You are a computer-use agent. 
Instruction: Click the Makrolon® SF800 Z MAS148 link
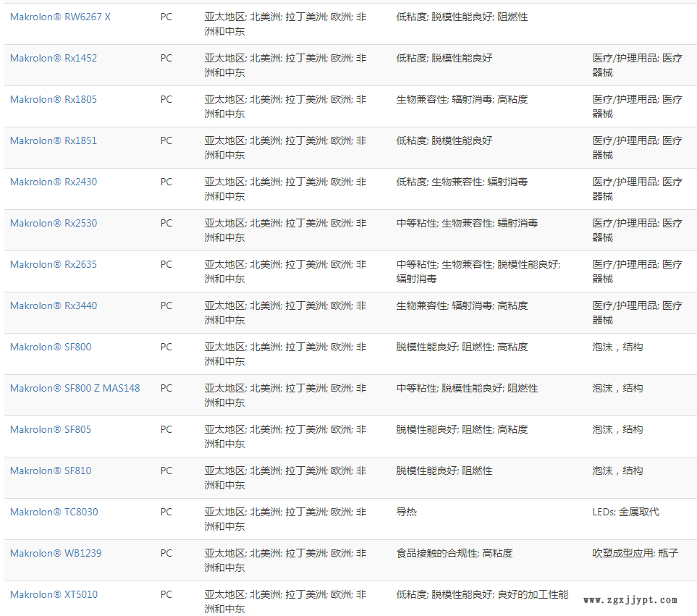pos(75,388)
